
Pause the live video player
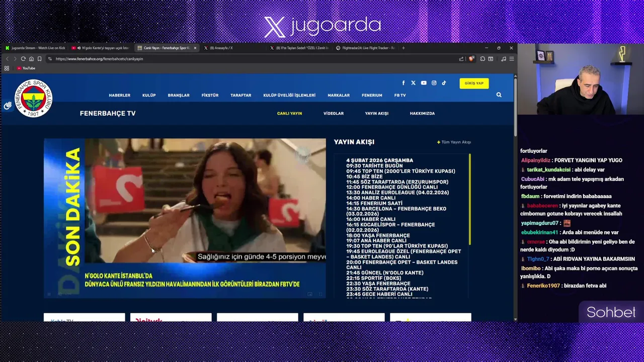(49, 294)
